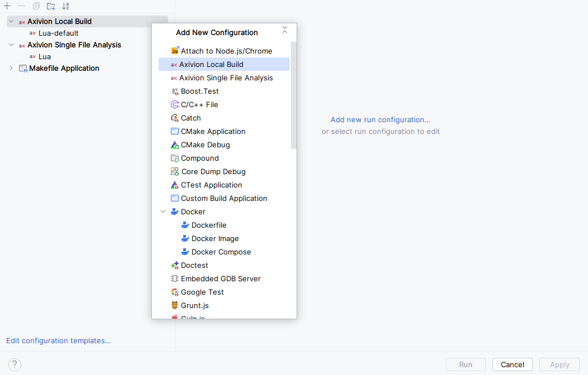Click the Grunt.js text in popup
Screen dimensions: 588x375
195,306
